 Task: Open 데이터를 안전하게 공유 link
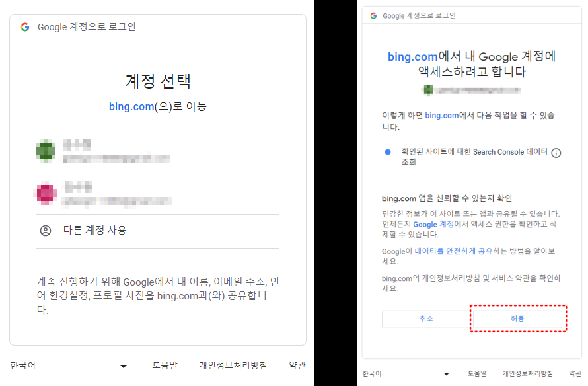(x=453, y=251)
